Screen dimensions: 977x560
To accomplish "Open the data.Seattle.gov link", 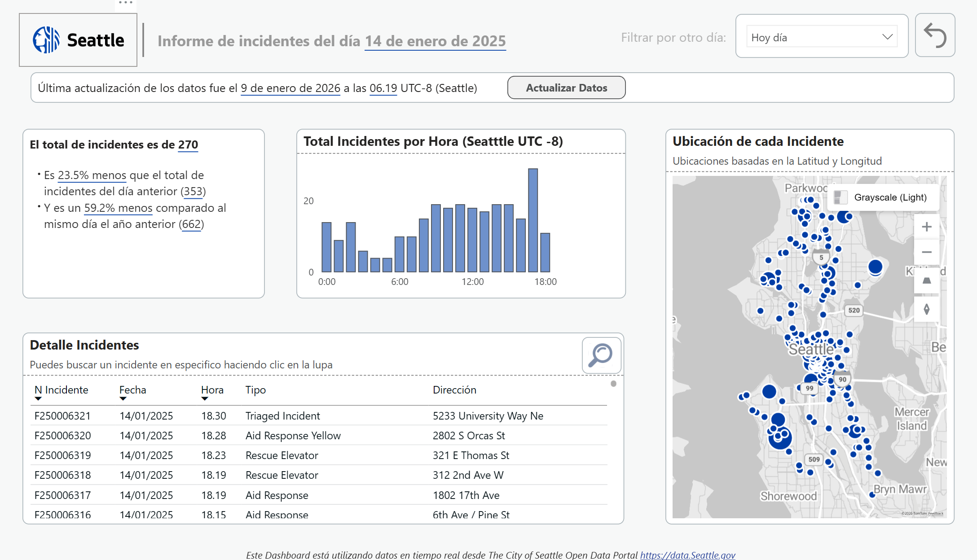I will point(687,555).
